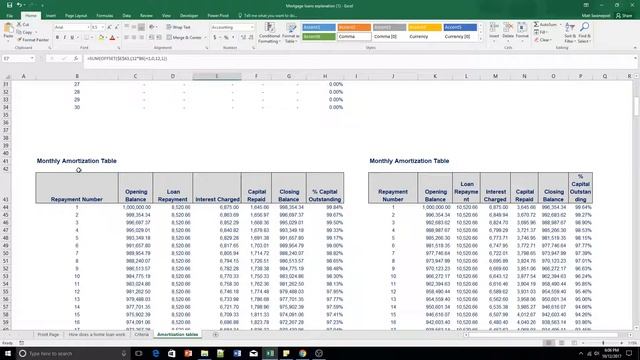Open Conditional Formatting menu
This screenshot has height=360, width=640.
(269, 33)
